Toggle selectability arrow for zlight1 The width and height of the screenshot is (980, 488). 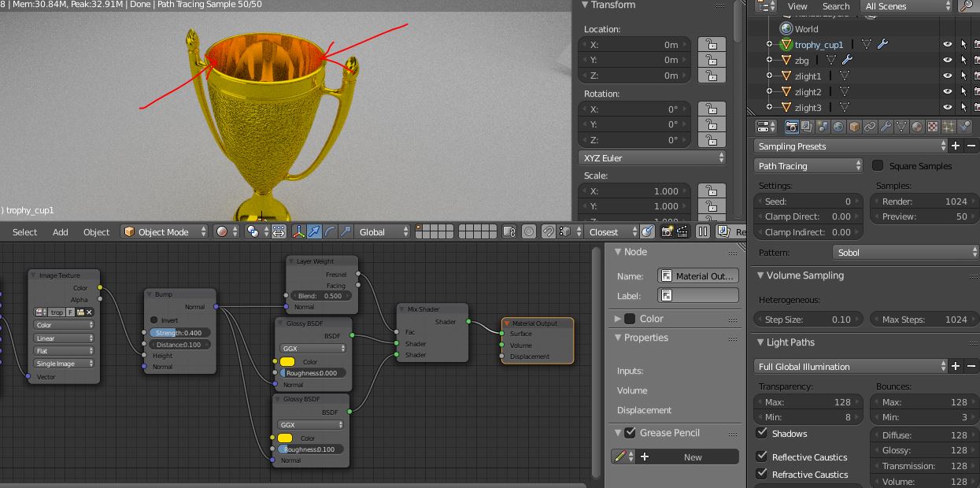click(963, 76)
